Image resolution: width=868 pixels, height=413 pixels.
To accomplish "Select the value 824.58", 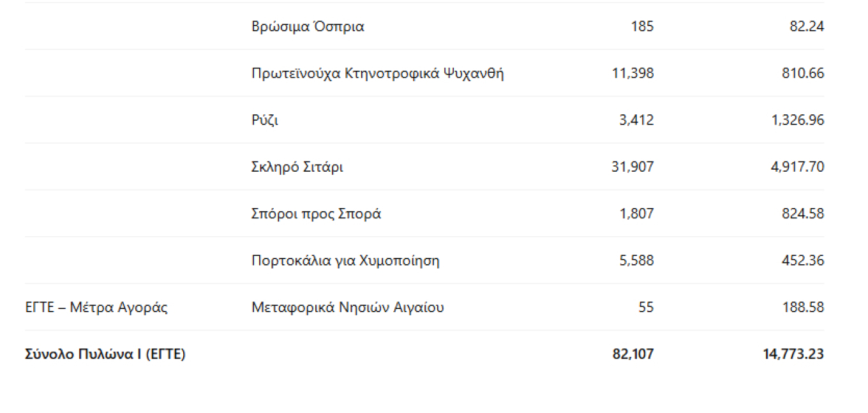I will point(803,214).
